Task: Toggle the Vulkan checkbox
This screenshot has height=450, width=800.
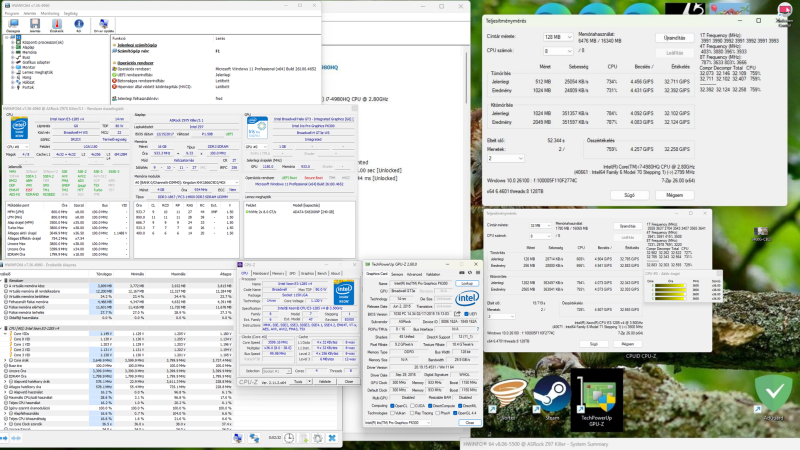Action: (392, 413)
